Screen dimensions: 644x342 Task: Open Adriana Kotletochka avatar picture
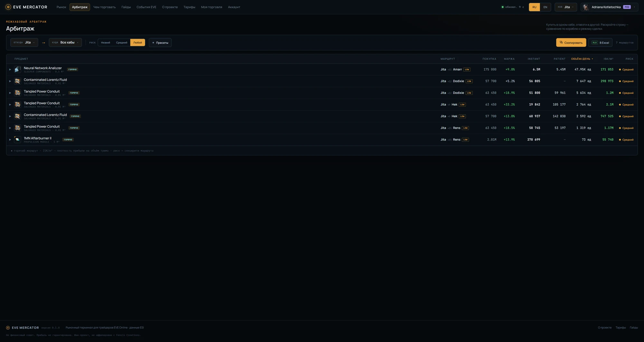pyautogui.click(x=586, y=7)
